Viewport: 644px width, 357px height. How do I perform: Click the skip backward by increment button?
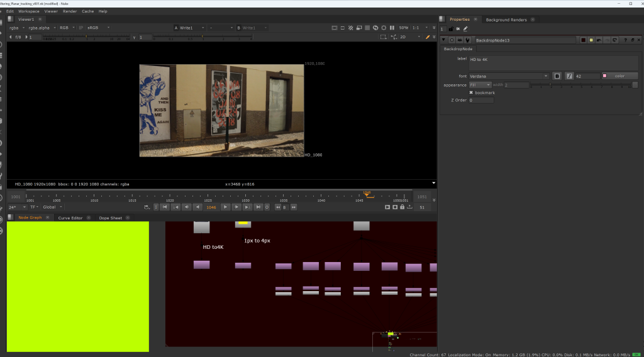(278, 207)
